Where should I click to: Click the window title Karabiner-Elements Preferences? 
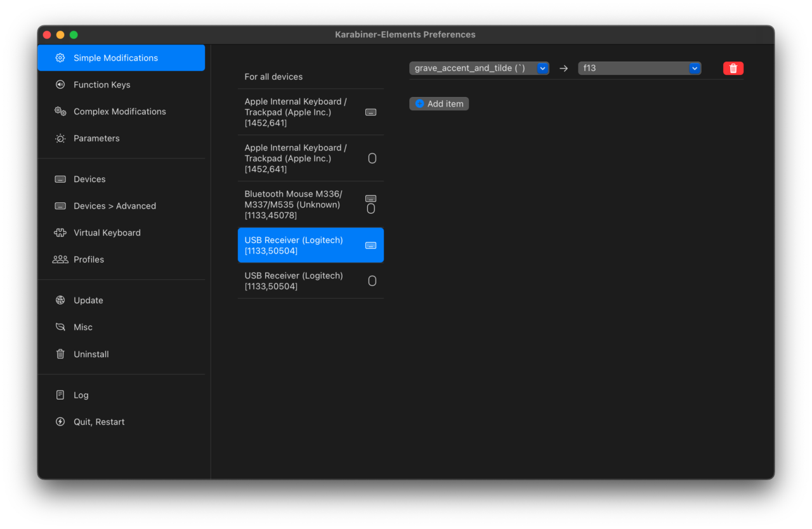point(405,34)
